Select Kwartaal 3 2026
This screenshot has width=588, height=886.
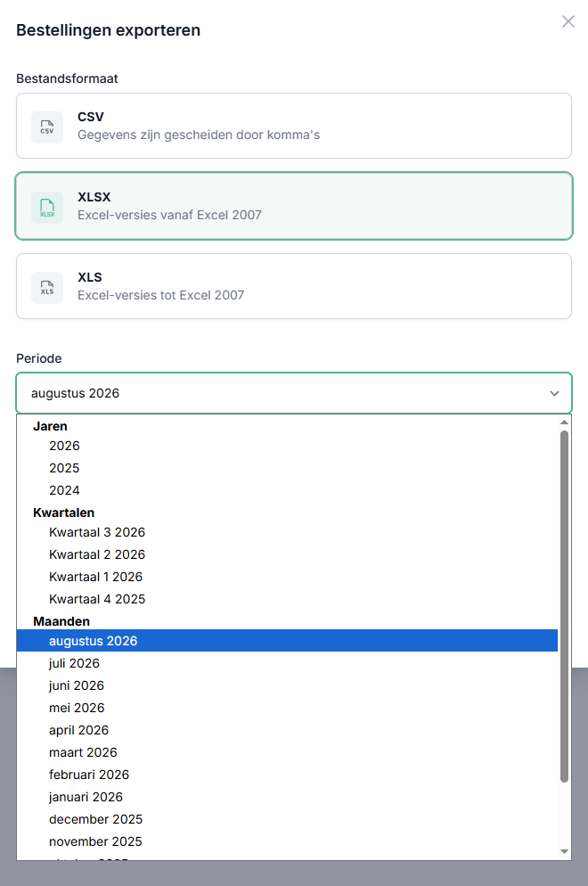(287, 532)
